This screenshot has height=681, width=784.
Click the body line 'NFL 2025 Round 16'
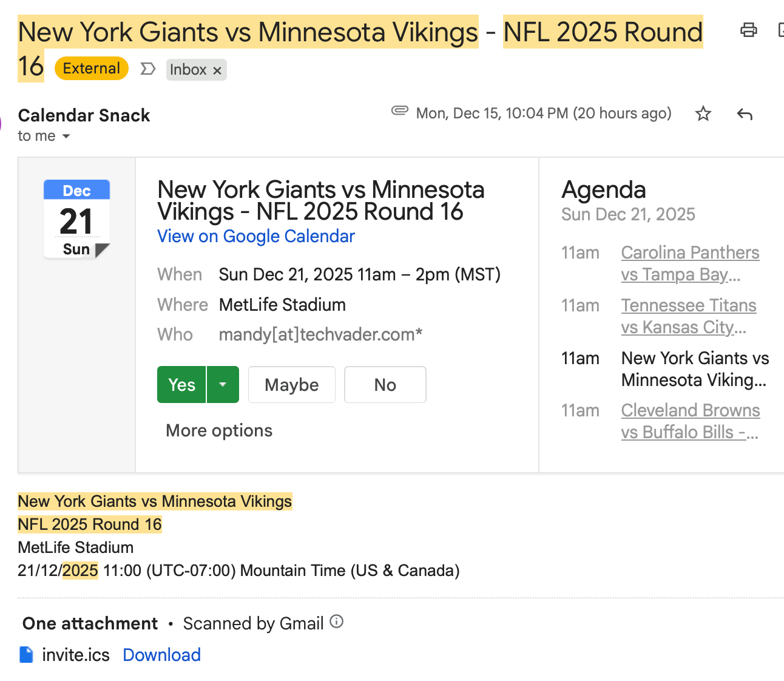[90, 524]
